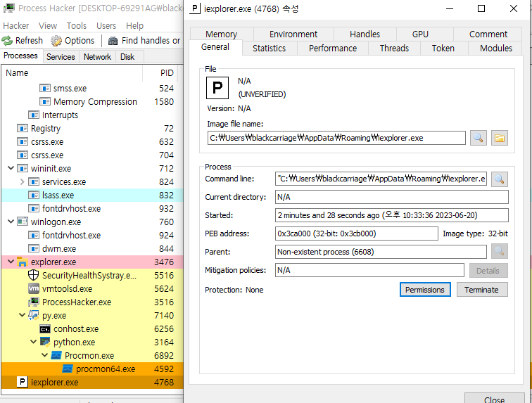532x403 pixels.
Task: Open Options via the gear icon
Action: (x=56, y=41)
